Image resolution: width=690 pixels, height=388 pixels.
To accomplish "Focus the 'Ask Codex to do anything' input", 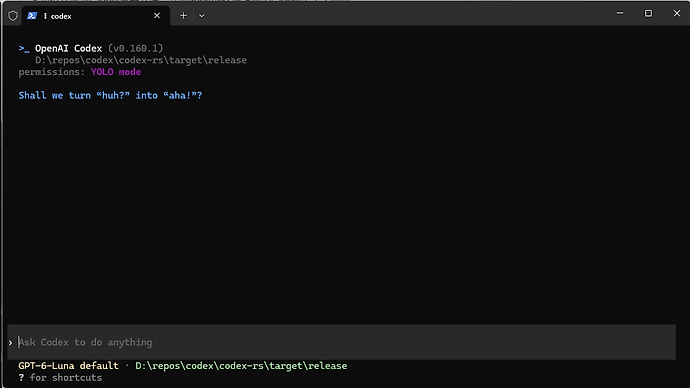I will coord(341,342).
